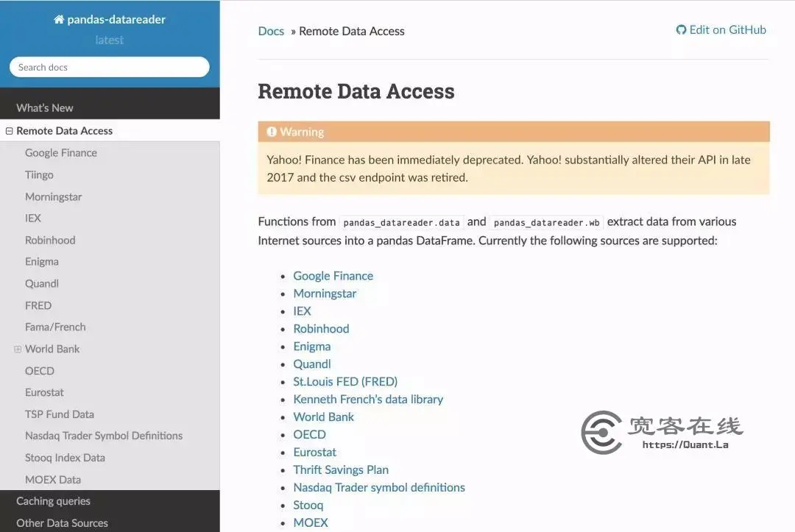Click the pandas-datareader title link

pos(116,19)
